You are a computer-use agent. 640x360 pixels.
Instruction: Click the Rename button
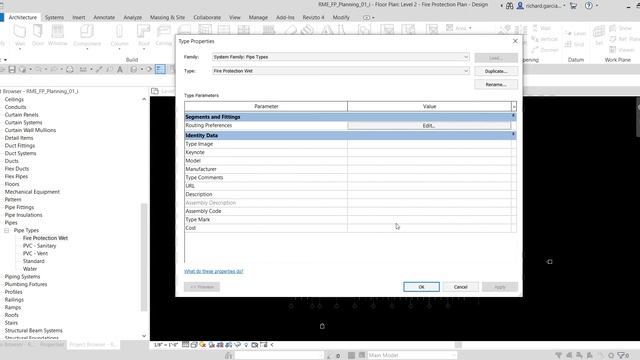[x=496, y=84]
